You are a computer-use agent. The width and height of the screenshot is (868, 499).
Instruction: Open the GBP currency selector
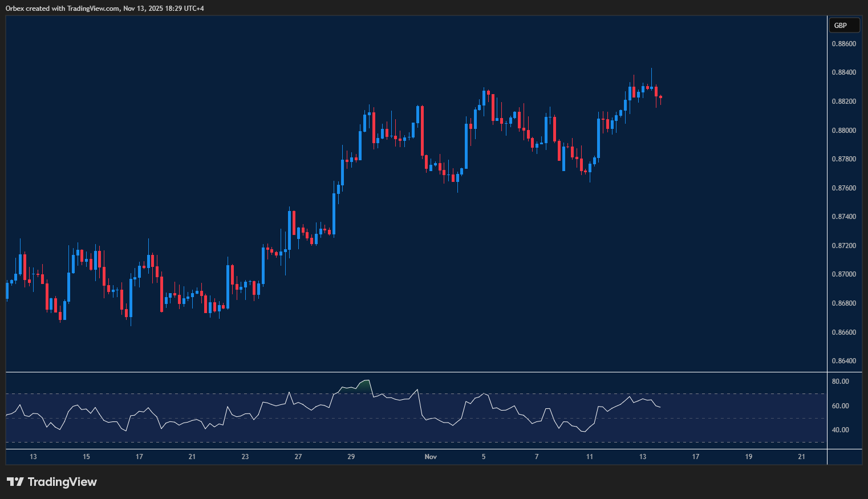[843, 25]
